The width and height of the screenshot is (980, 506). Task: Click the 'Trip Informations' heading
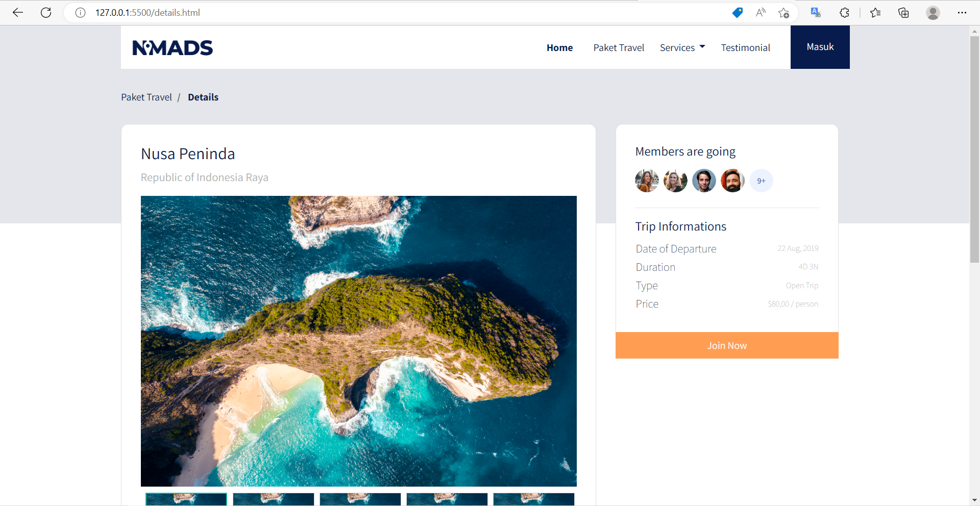[680, 226]
